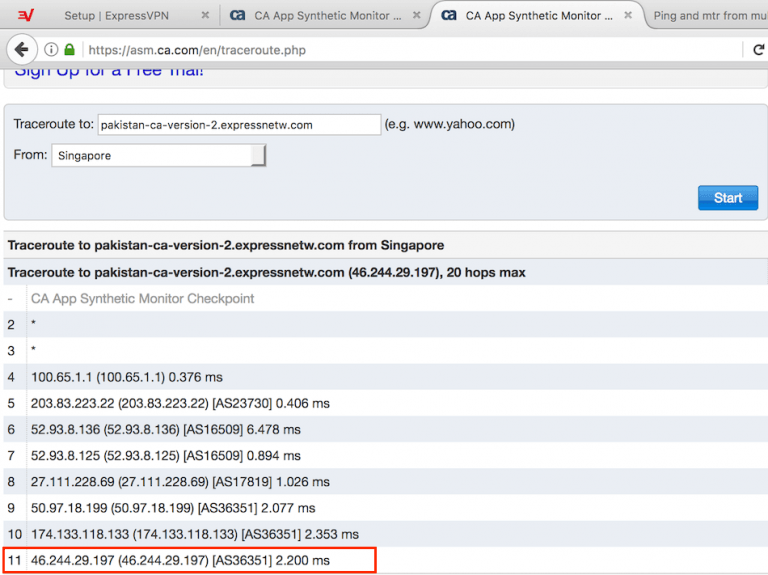Screen dimensions: 768x575
Task: Reload the page with refresh icon
Action: pos(758,49)
